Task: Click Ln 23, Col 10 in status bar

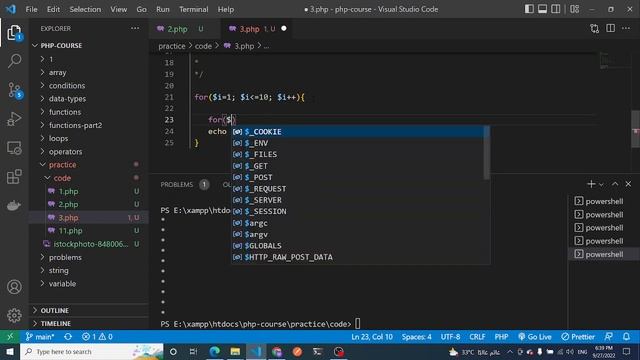Action: click(x=372, y=337)
